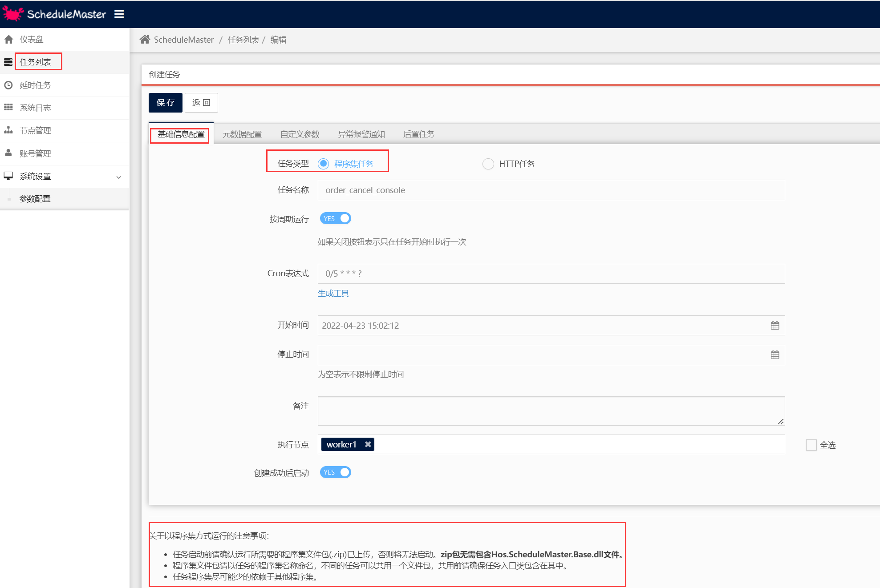Select the HTTP任务 radio button
The image size is (880, 588).
click(x=488, y=164)
